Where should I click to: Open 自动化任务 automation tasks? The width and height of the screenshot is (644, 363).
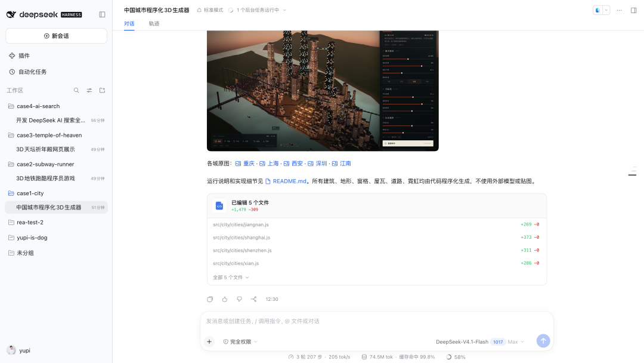[x=28, y=72]
